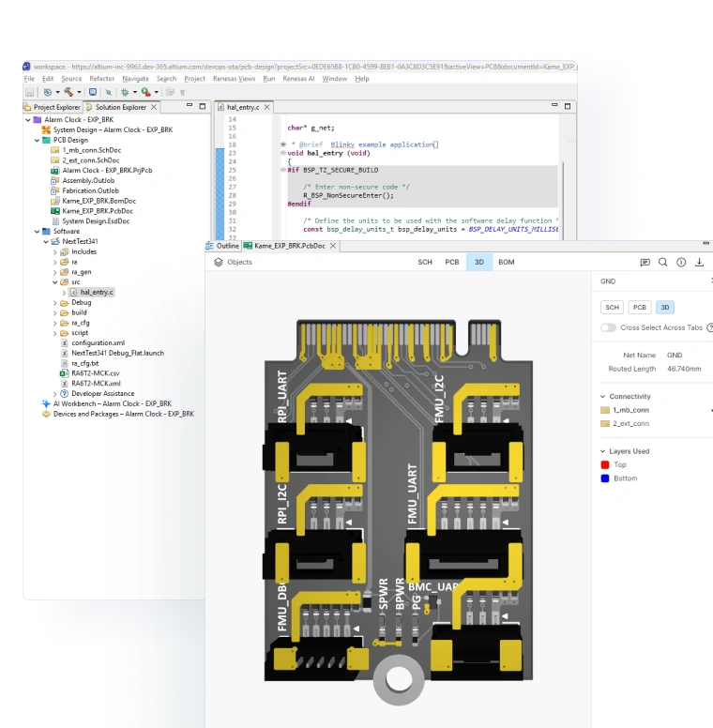The image size is (713, 728).
Task: Switch to the Project Explorer tab
Action: [x=55, y=107]
